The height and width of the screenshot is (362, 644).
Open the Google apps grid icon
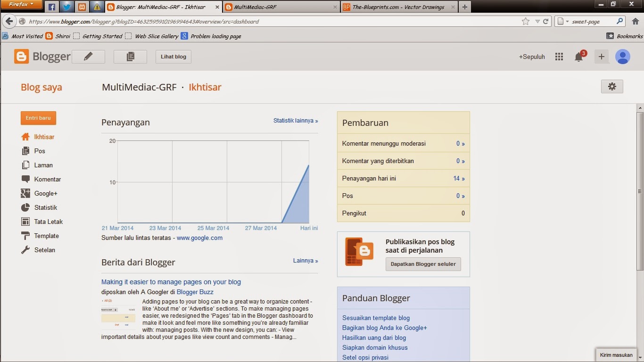tap(559, 57)
